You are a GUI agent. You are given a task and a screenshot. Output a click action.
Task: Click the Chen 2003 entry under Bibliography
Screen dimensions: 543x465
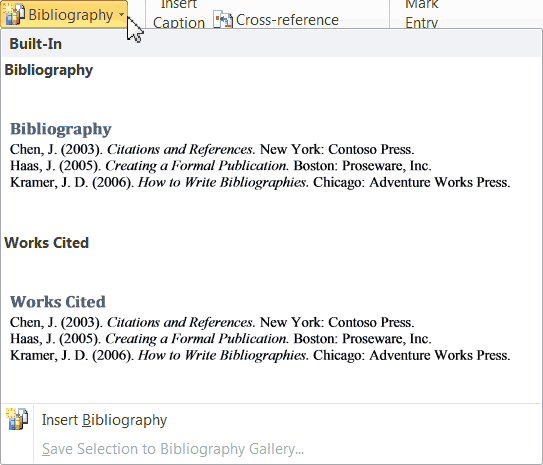click(212, 149)
